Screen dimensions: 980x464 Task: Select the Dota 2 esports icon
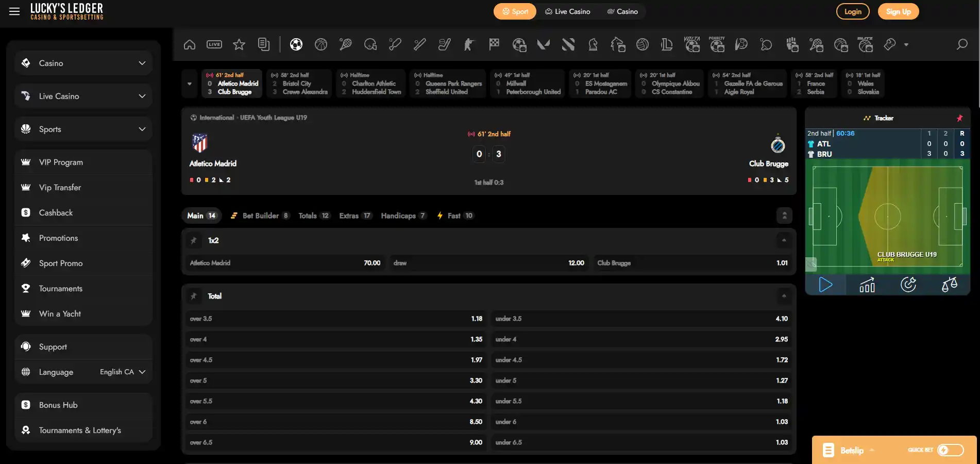568,45
